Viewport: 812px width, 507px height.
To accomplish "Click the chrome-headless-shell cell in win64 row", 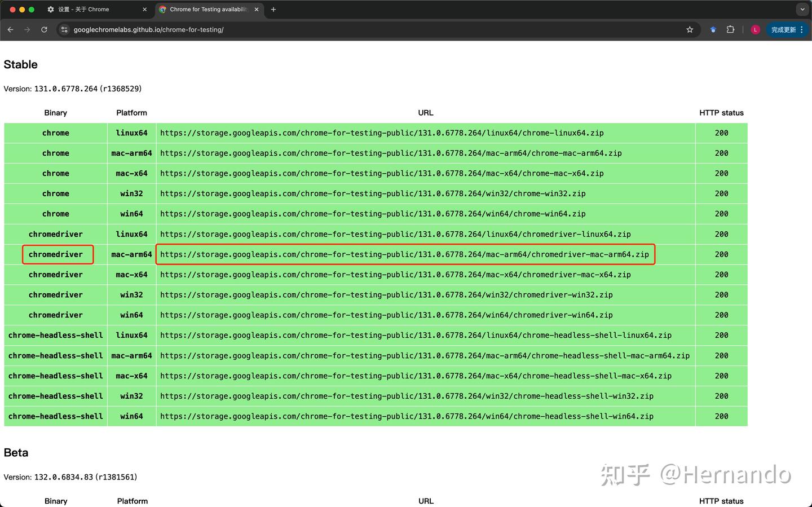I will pos(56,417).
